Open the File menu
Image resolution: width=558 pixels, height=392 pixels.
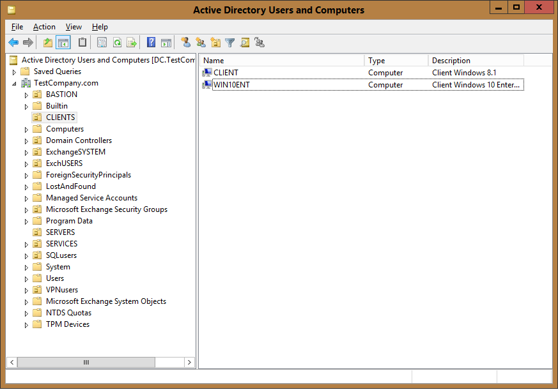[x=17, y=27]
